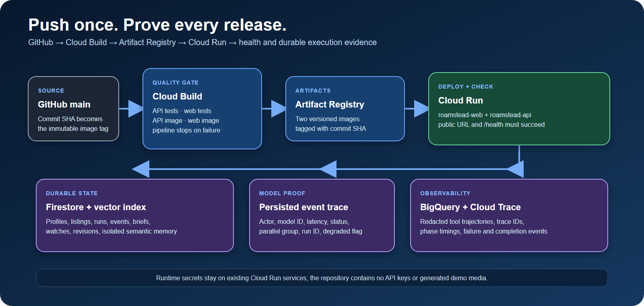Screen dimensions: 644x306
Task: Select the ARTIFACTS label
Action: [x=313, y=91]
